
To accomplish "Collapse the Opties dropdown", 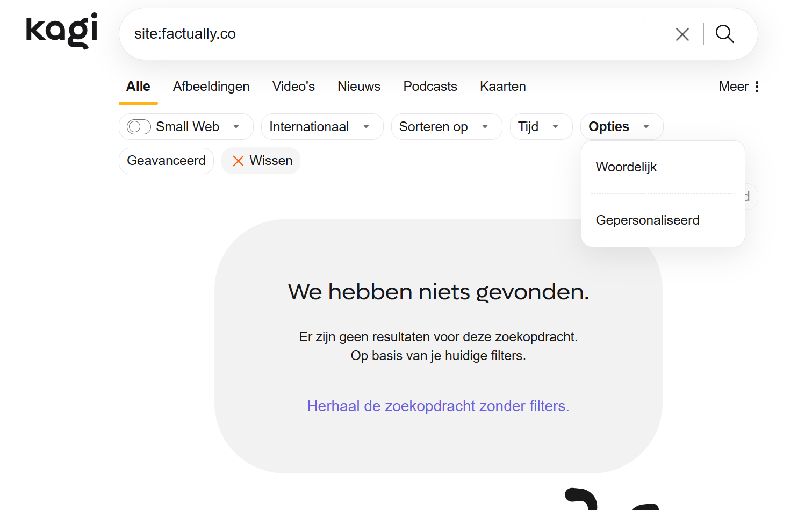I will pyautogui.click(x=622, y=127).
